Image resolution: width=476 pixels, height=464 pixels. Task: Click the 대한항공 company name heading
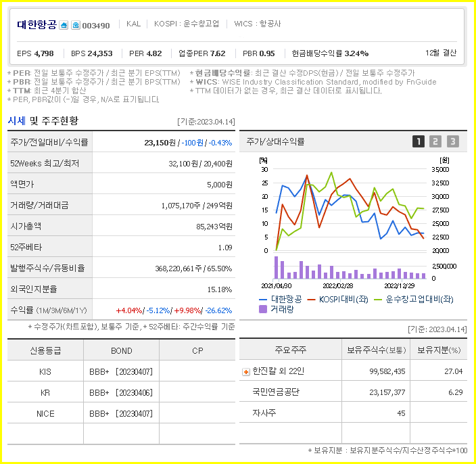[37, 24]
